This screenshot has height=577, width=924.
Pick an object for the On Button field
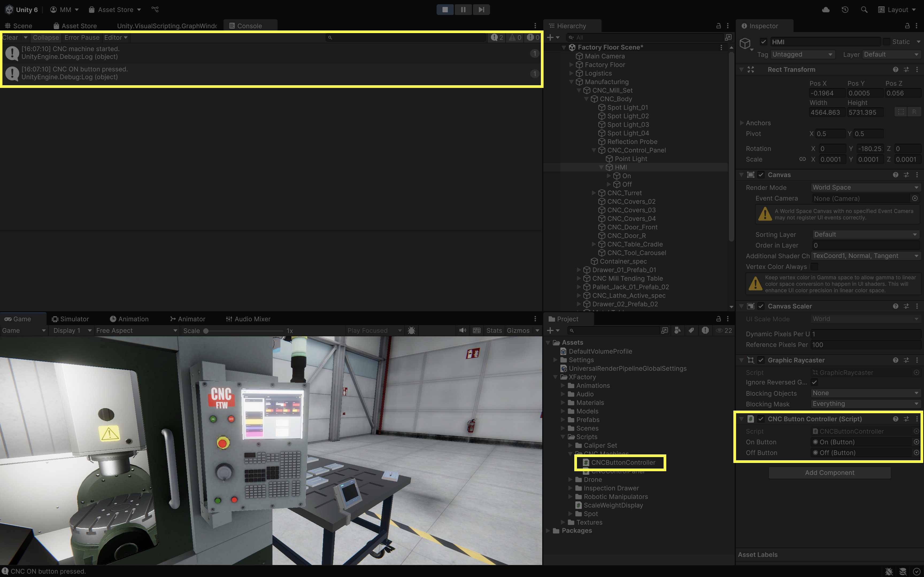pyautogui.click(x=916, y=442)
